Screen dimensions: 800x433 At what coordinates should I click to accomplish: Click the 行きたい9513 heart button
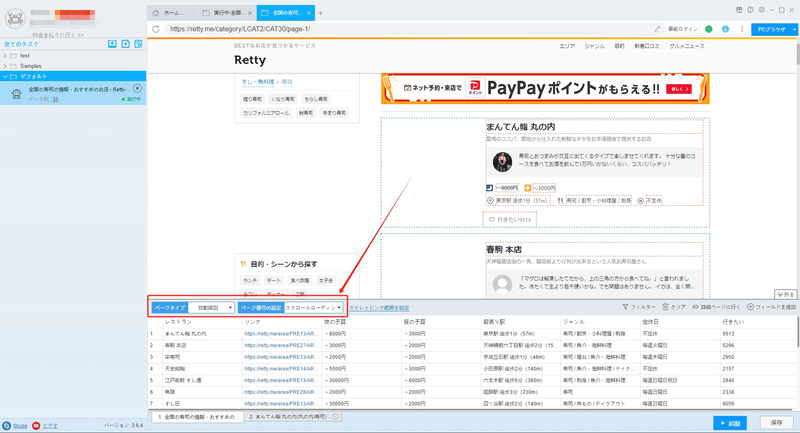pyautogui.click(x=510, y=220)
